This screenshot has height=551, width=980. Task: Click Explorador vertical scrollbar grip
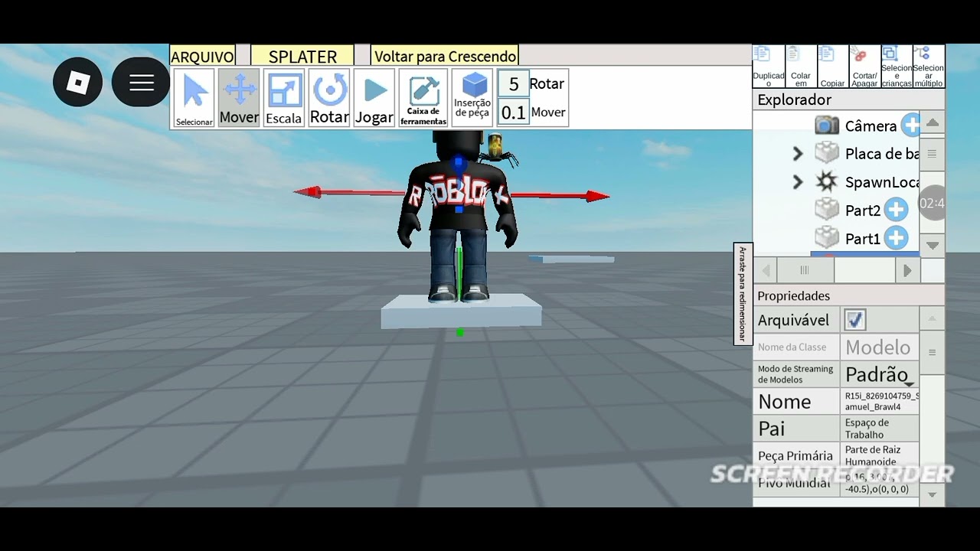coord(932,154)
